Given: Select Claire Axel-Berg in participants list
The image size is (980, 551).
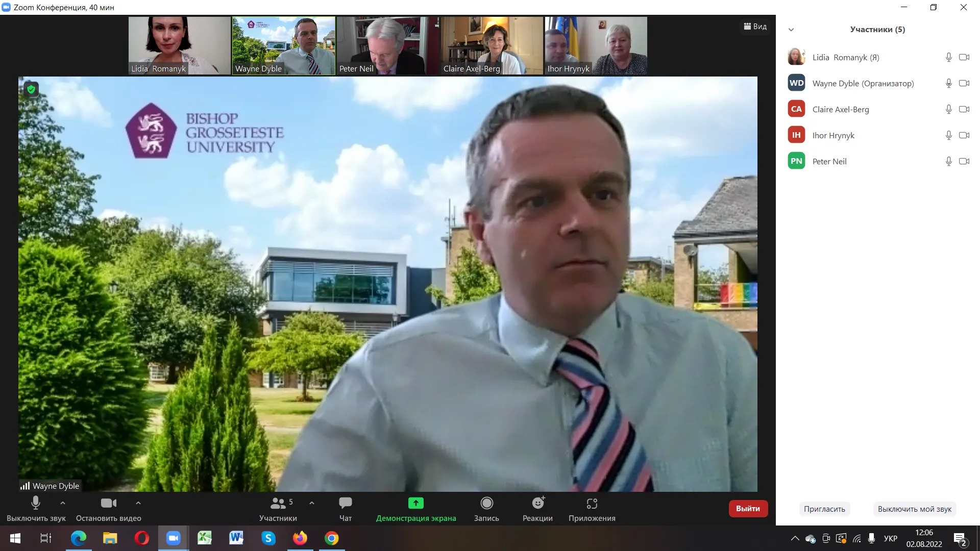Looking at the screenshot, I should click(x=840, y=109).
